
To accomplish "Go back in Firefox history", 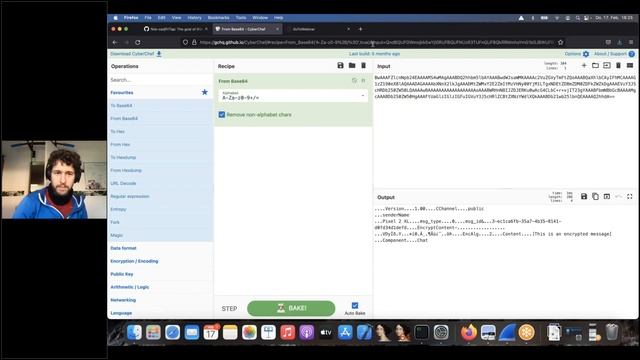I will (115, 42).
